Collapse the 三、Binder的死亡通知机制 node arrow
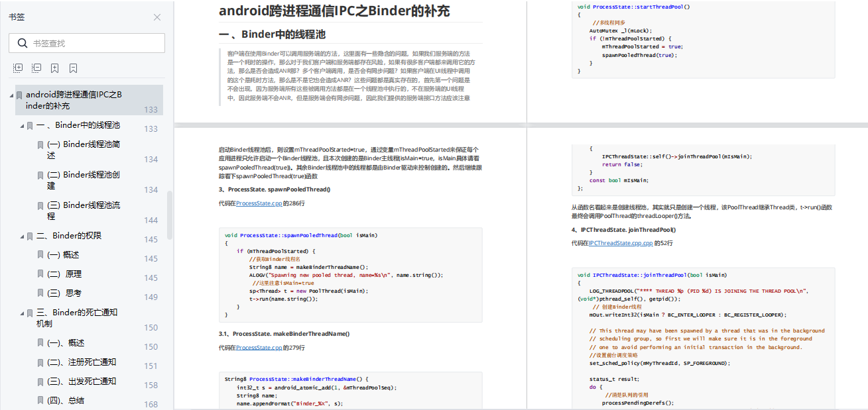This screenshot has height=410, width=868. (x=21, y=313)
